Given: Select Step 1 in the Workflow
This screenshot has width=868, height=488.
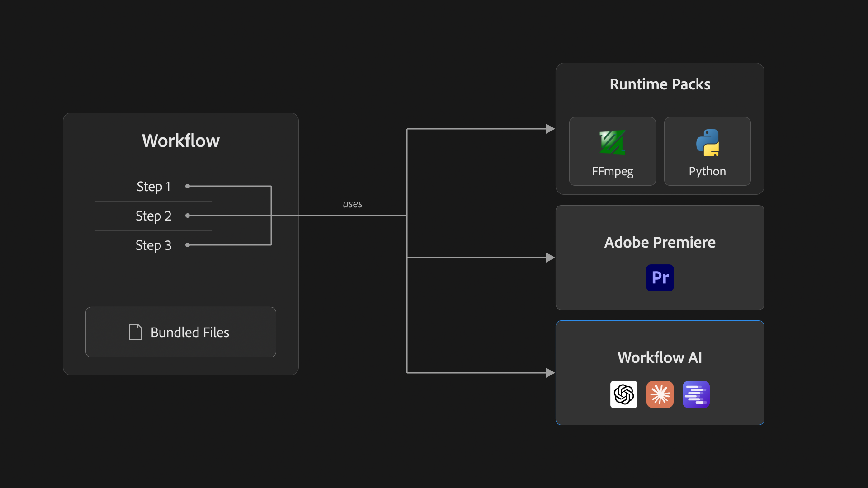Looking at the screenshot, I should point(154,186).
